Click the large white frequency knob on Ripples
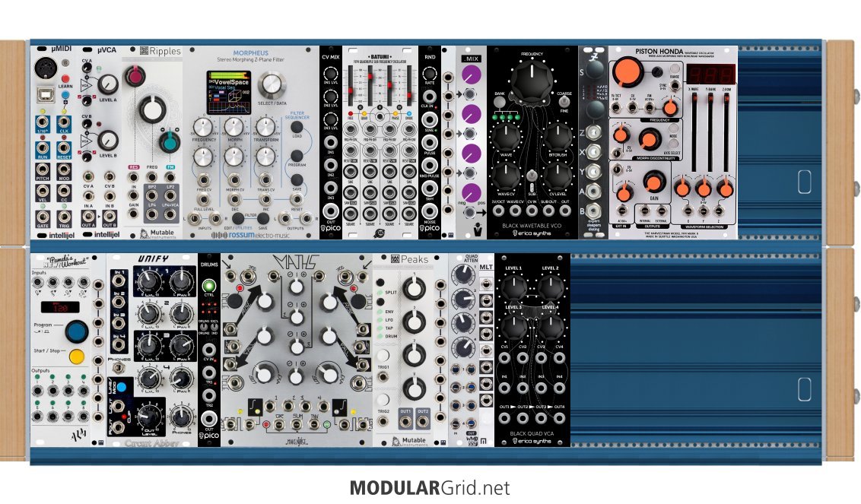861x504 pixels. click(x=153, y=111)
